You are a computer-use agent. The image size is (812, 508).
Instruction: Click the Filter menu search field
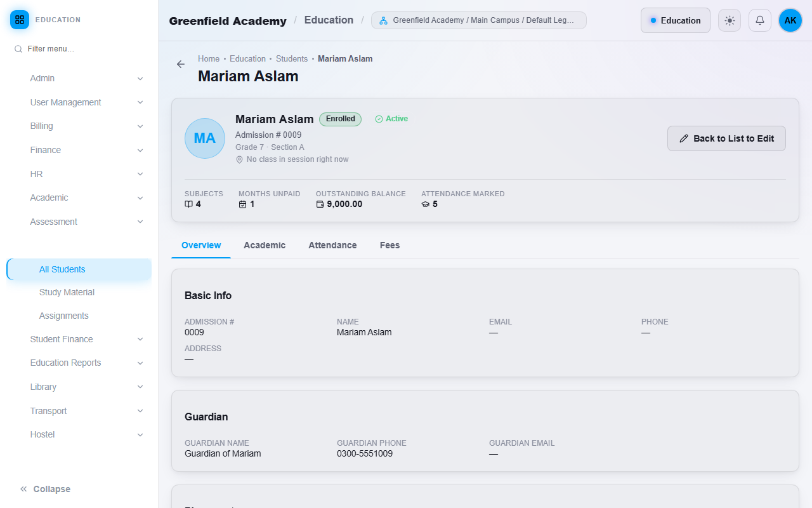(79, 49)
